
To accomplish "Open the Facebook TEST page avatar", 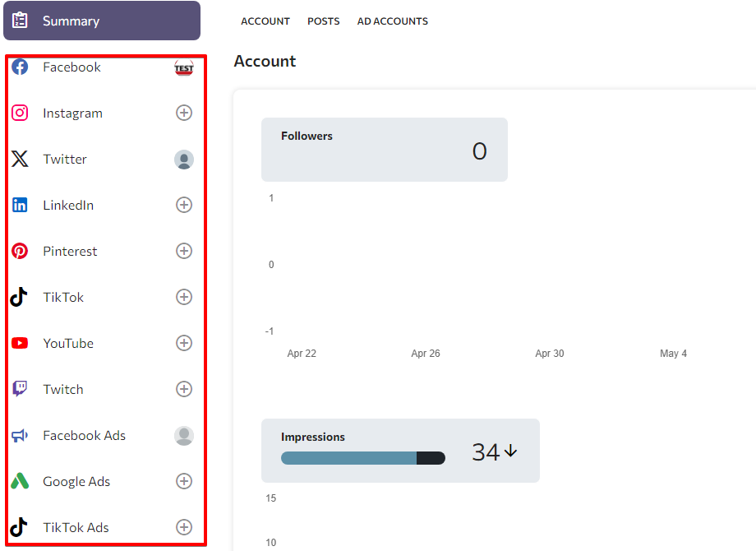I will click(x=184, y=67).
